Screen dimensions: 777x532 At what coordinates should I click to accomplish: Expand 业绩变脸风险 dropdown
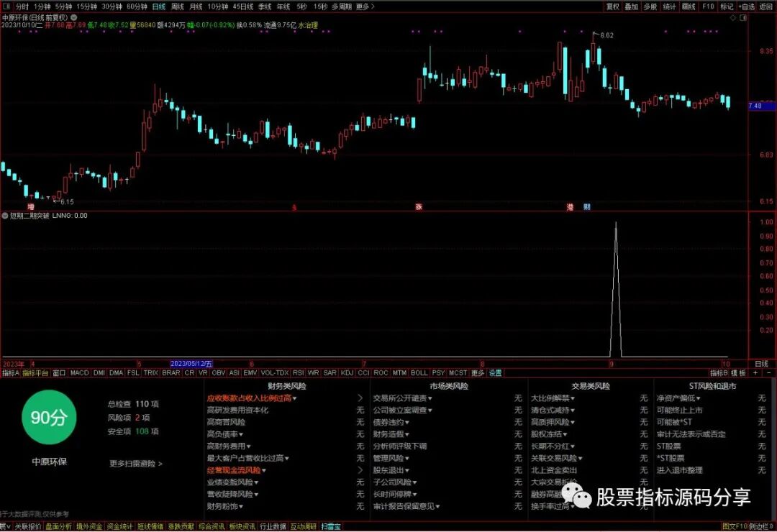[256, 482]
